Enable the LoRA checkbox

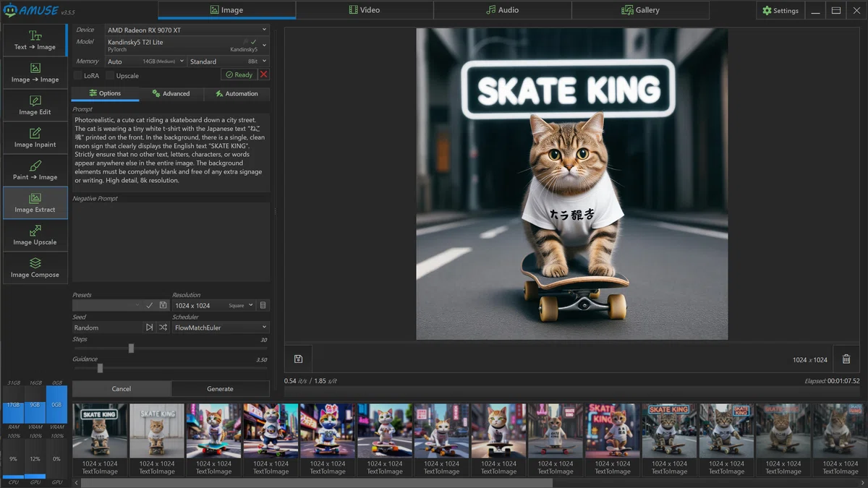coord(78,75)
